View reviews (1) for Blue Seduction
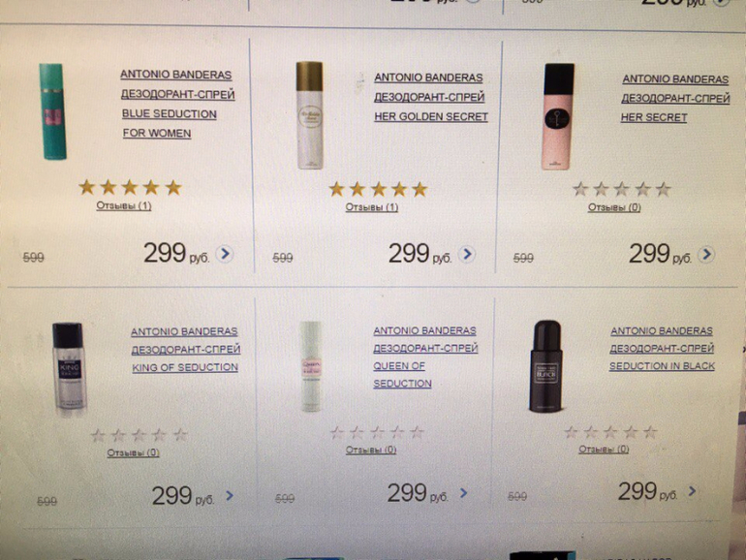Viewport: 746px width, 560px height. (124, 206)
